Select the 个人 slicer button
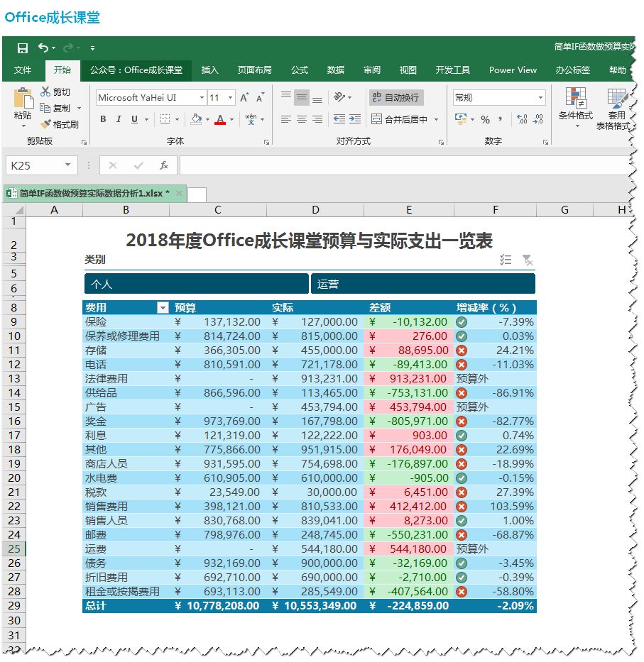 196,284
